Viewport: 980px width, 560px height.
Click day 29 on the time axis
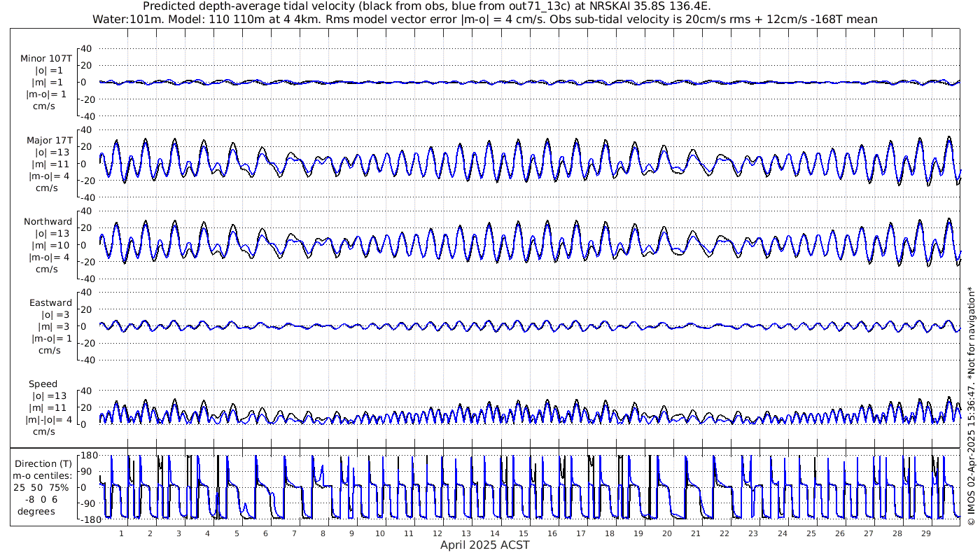coord(925,533)
